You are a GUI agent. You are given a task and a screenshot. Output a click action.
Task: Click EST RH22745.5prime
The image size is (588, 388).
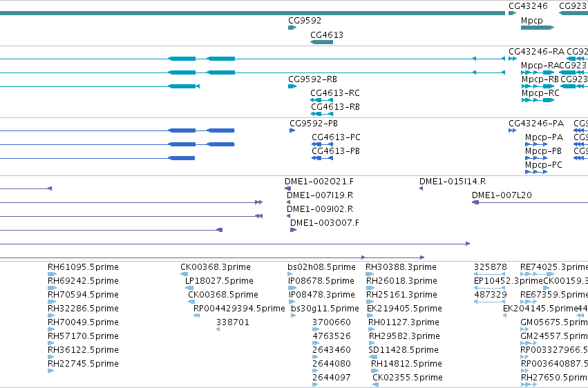pos(83,364)
